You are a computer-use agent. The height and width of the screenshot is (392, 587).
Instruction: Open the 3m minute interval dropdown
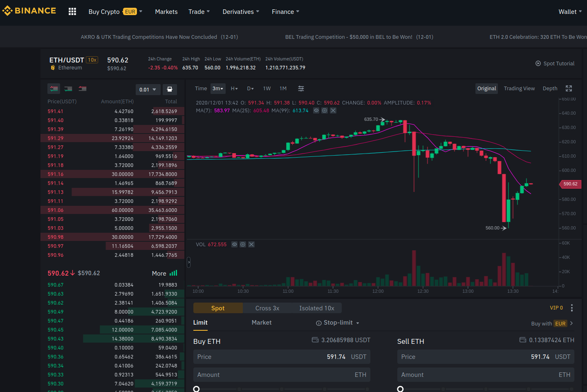218,89
